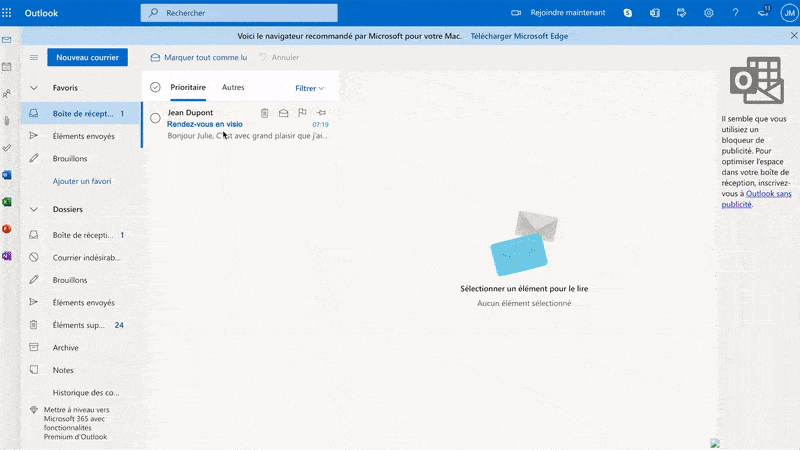Screen dimensions: 800x450
Task: Collapse the Favoris section
Action: [34, 88]
